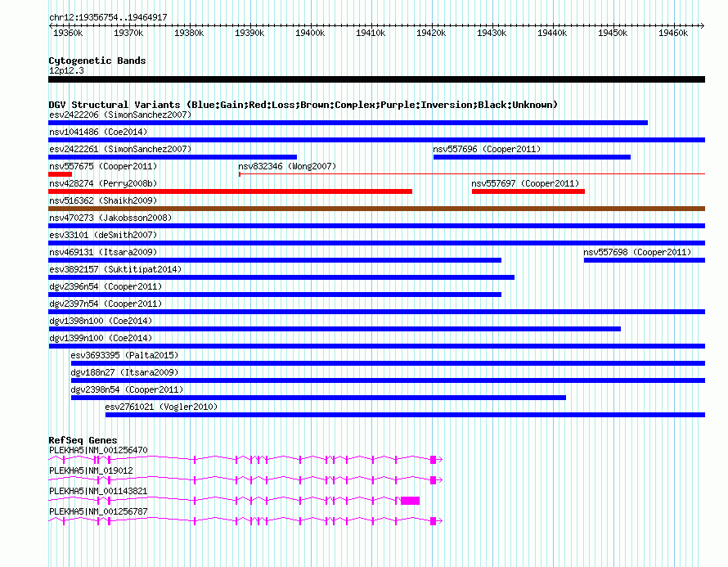Image resolution: width=728 pixels, height=567 pixels.
Task: Click the esv33101 (deSmith2007) label
Action: pos(103,235)
